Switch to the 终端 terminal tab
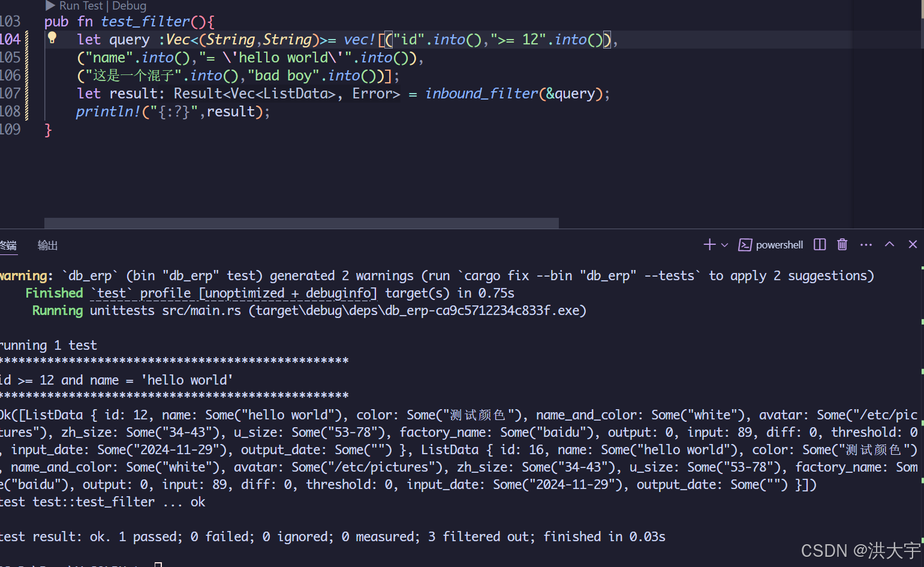 (x=8, y=245)
